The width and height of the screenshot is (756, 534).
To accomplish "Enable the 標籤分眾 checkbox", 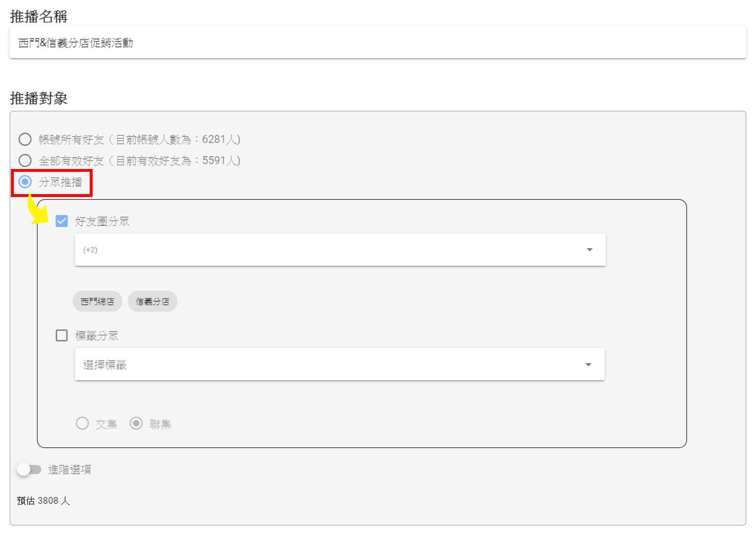I will pos(62,336).
